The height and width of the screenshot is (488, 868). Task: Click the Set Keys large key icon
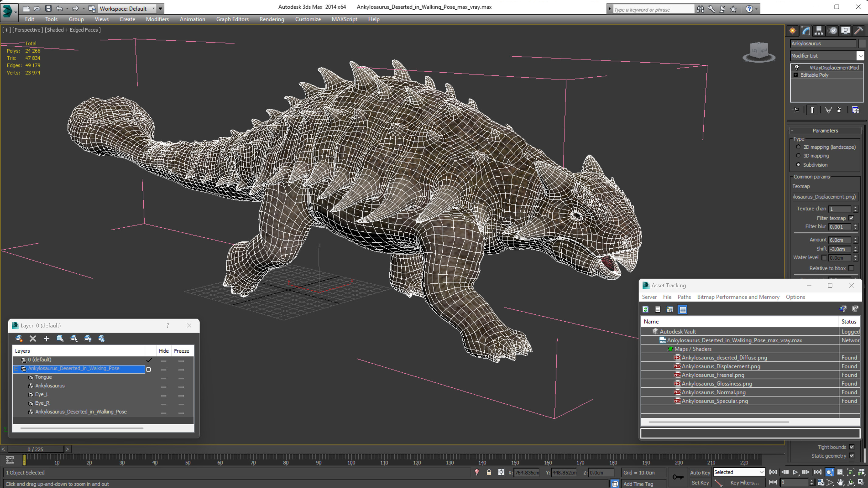pyautogui.click(x=678, y=477)
